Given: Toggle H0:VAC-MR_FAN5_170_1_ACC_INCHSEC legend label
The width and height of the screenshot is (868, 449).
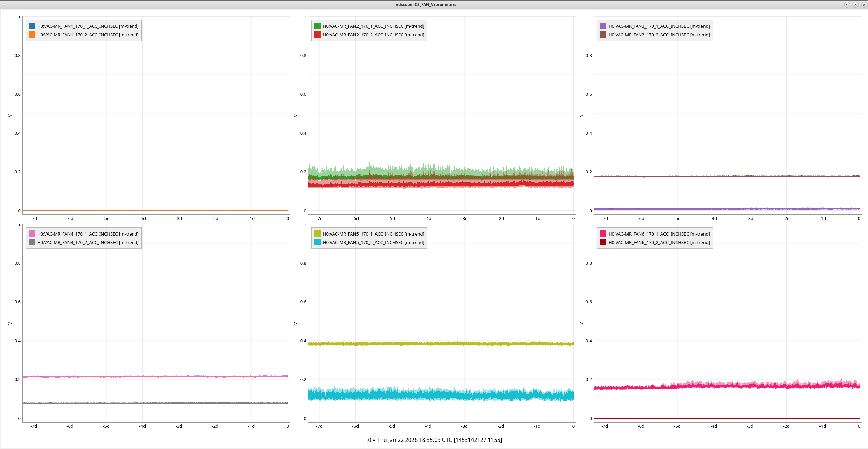Looking at the screenshot, I should pos(373,234).
